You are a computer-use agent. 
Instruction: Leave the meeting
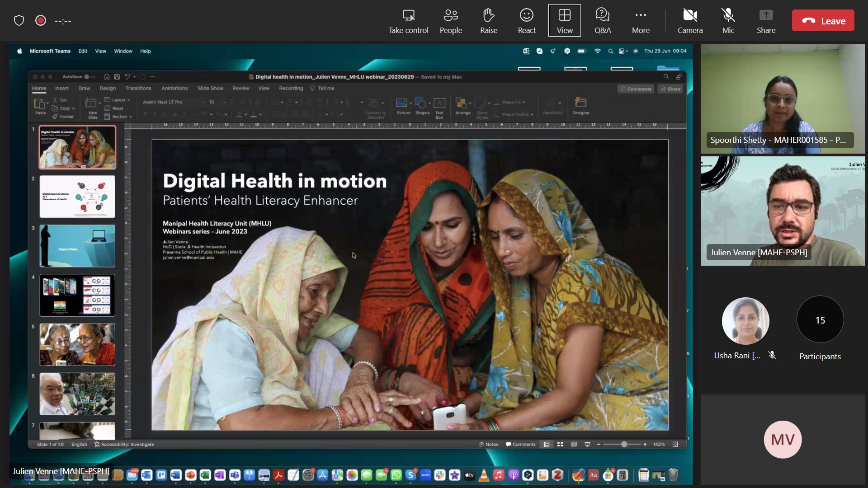(x=823, y=21)
